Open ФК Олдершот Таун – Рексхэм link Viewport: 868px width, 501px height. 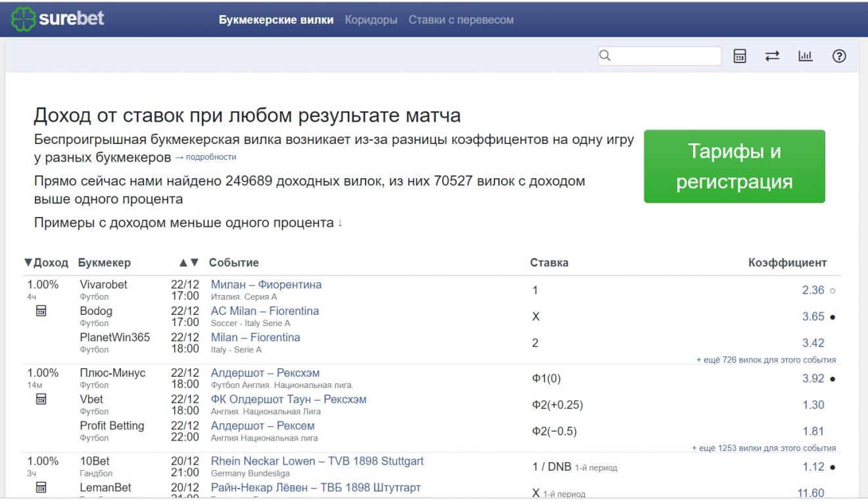coord(289,399)
